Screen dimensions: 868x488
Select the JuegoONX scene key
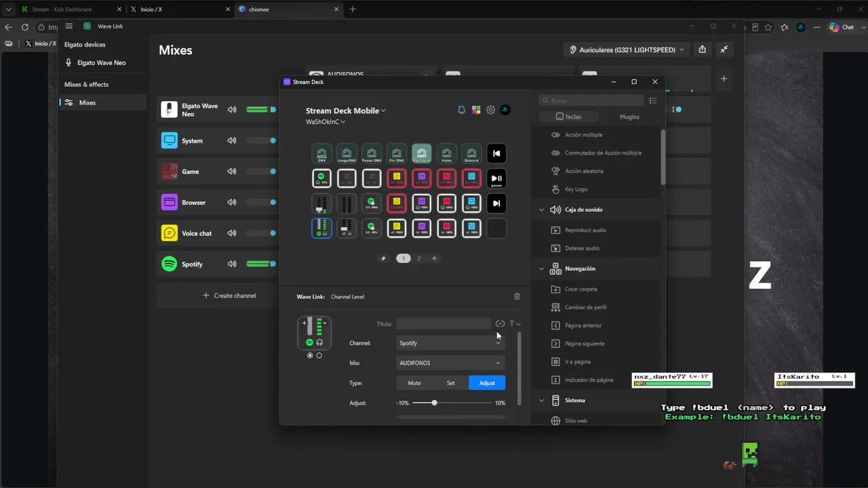pyautogui.click(x=347, y=153)
